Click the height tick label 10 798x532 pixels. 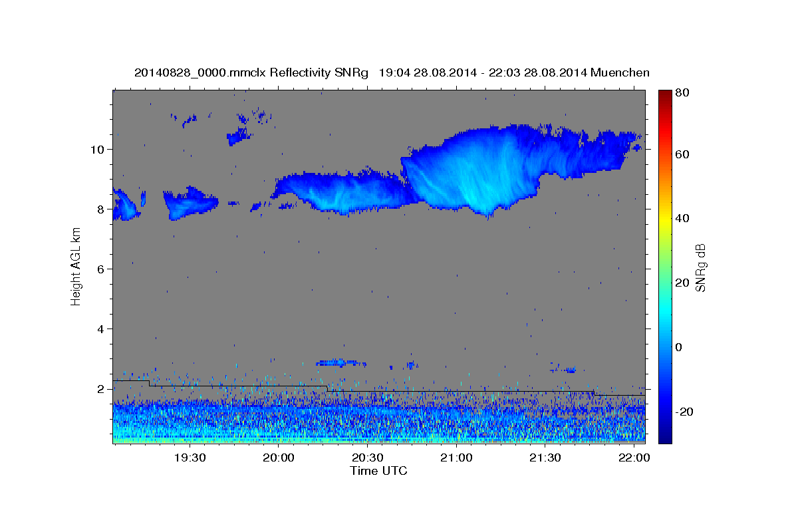click(98, 149)
